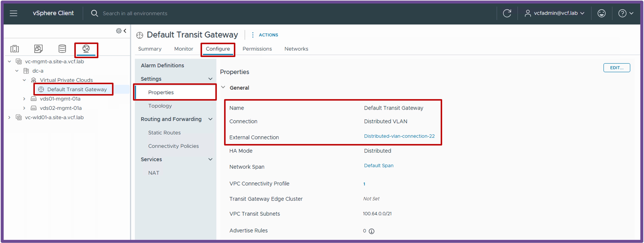Switch to the Monitor tab

183,49
